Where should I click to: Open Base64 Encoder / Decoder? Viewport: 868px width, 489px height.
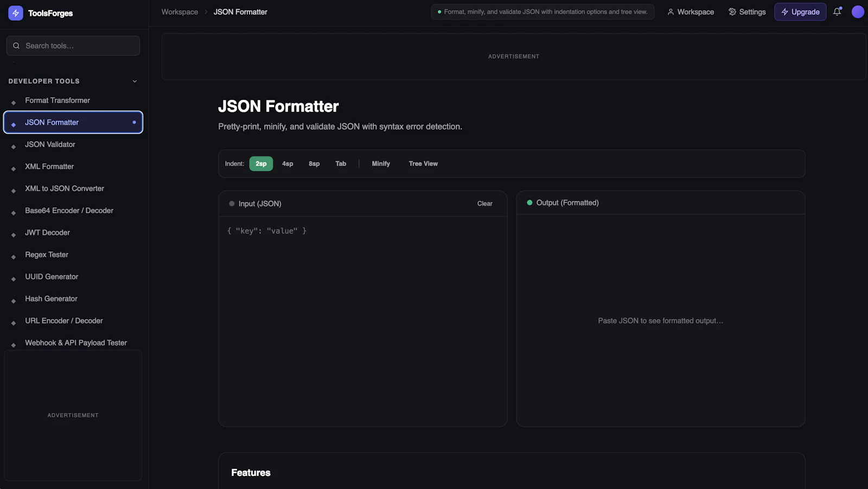coord(73,211)
